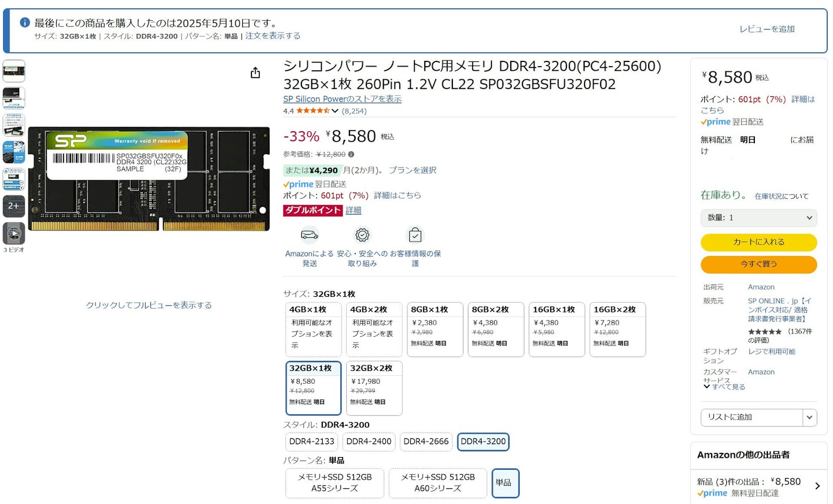Click the share icon above product image
The height and width of the screenshot is (504, 833).
[x=255, y=73]
